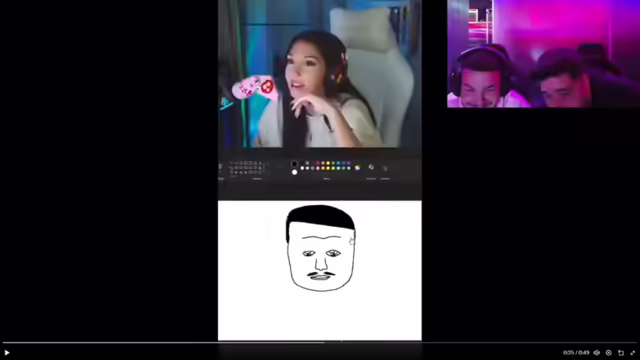Pick the white swatch in bottom palette row
The height and width of the screenshot is (360, 640).
click(x=302, y=168)
